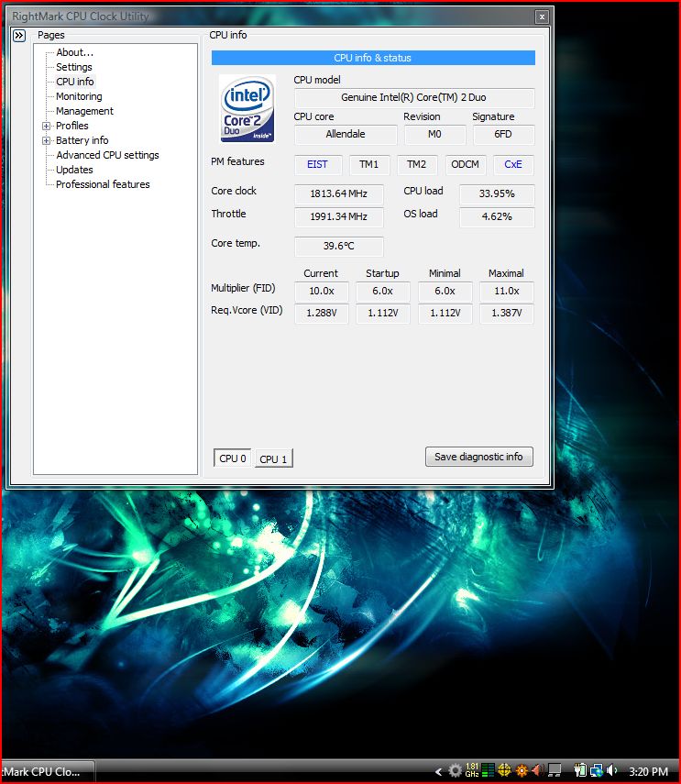The image size is (681, 784).
Task: Collapse the Pages panel with double-arrow icon
Action: coord(19,36)
